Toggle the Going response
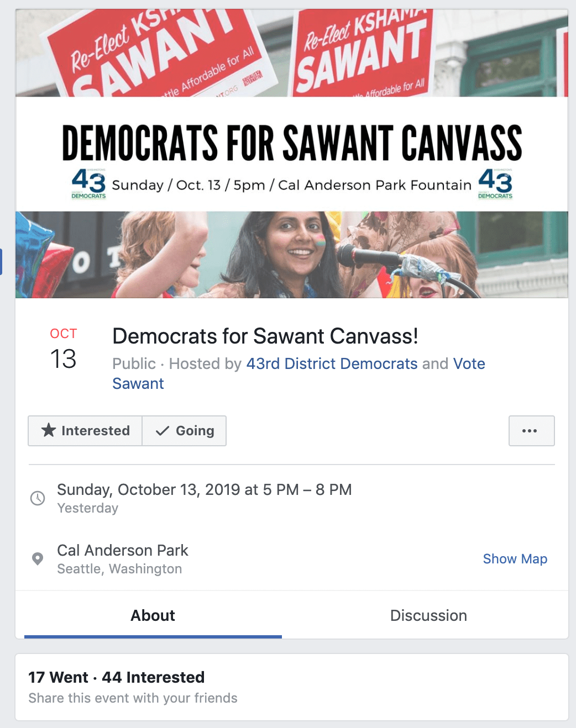Viewport: 576px width, 728px height. click(184, 431)
